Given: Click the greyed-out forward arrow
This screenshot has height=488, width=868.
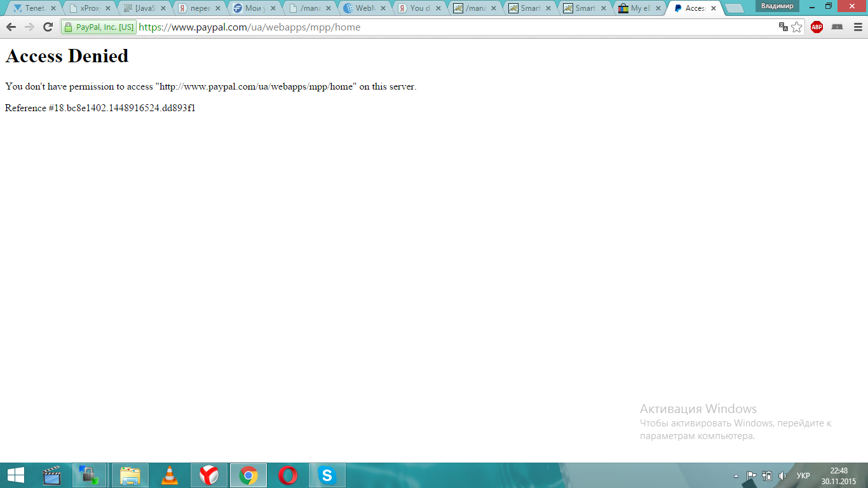Looking at the screenshot, I should [x=29, y=27].
